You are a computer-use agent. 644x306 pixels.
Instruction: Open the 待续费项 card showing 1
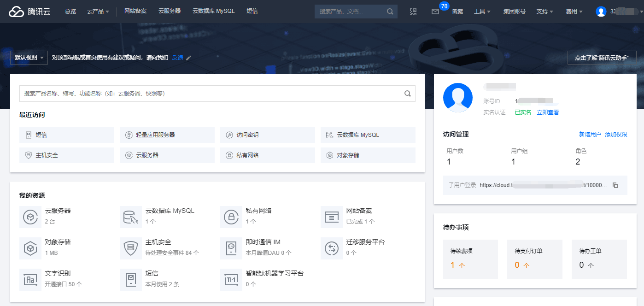[x=471, y=259]
